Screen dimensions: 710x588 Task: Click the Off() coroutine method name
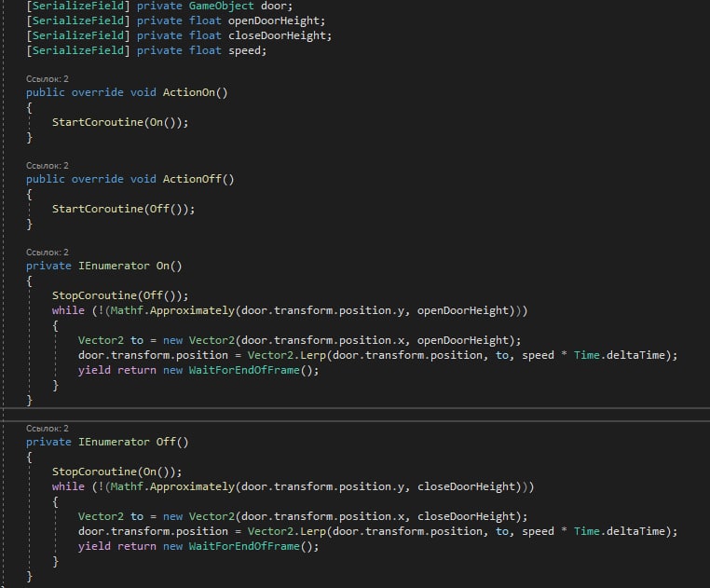(x=166, y=442)
